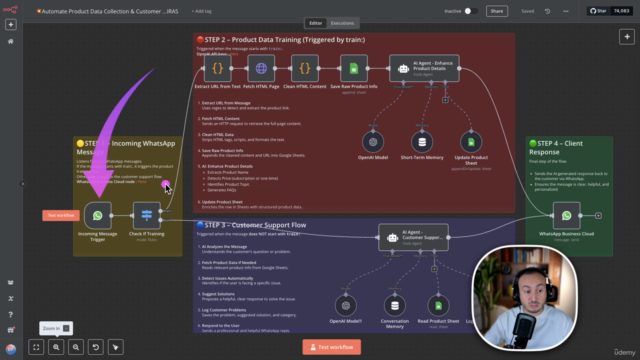Click the Add tag field
Screen dimensions: 640x360
point(202,11)
